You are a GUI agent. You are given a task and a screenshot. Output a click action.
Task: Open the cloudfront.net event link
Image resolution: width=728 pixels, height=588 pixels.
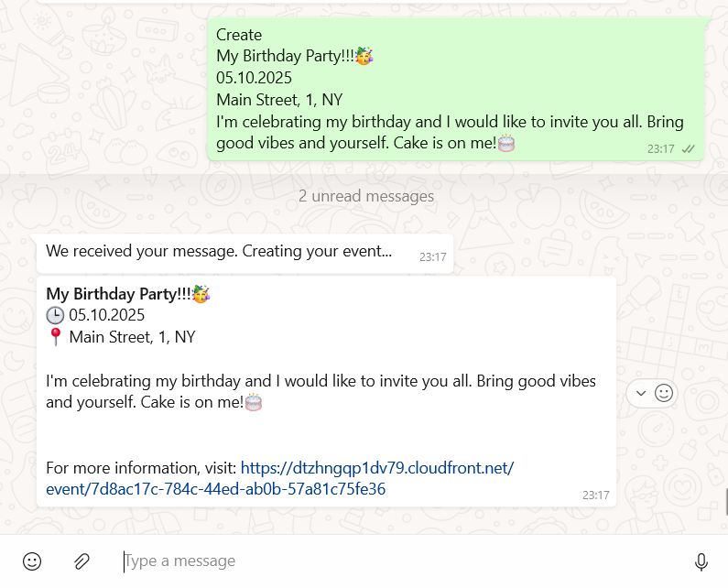click(x=280, y=478)
